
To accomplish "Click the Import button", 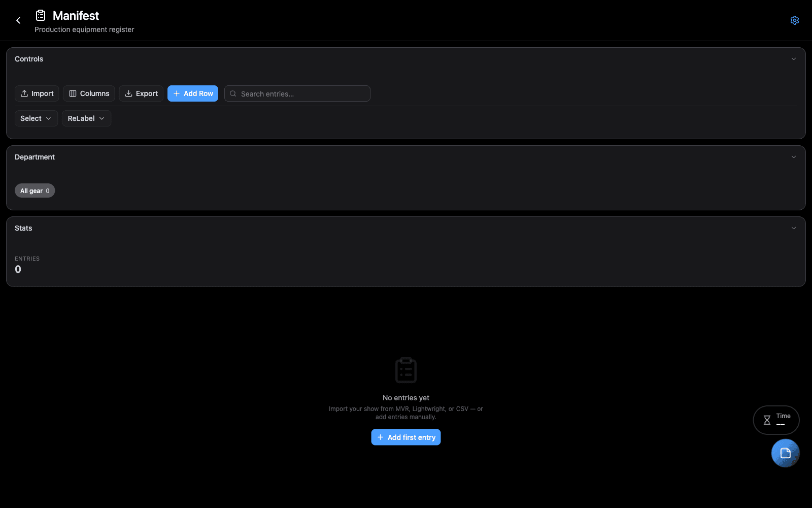I will (37, 93).
